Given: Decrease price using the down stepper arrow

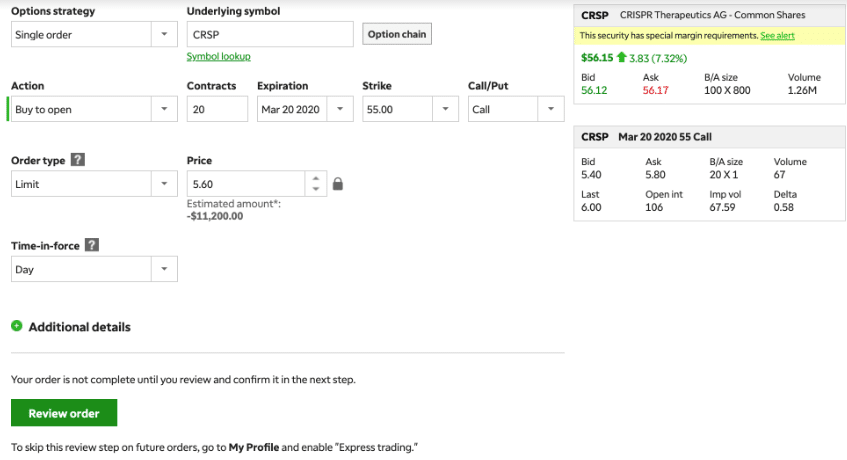Looking at the screenshot, I should (x=316, y=189).
